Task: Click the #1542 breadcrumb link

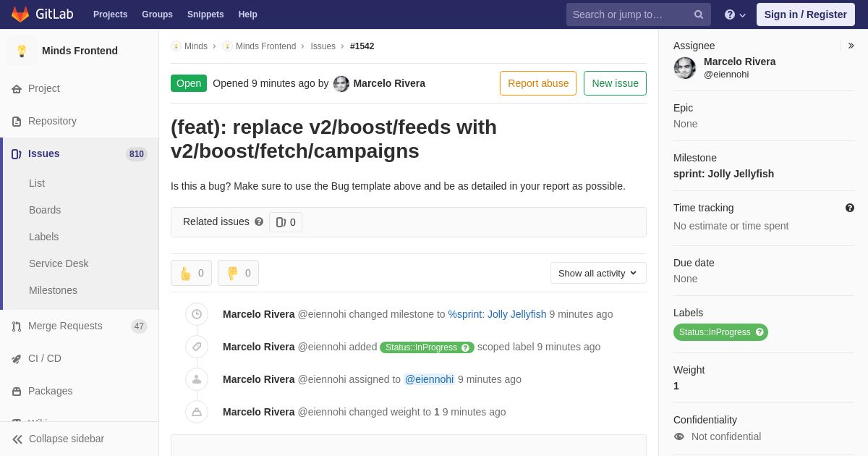Action: coord(362,46)
